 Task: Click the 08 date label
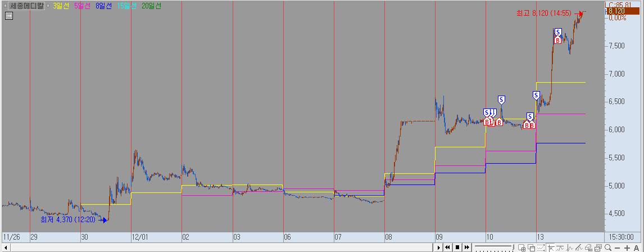click(x=388, y=237)
